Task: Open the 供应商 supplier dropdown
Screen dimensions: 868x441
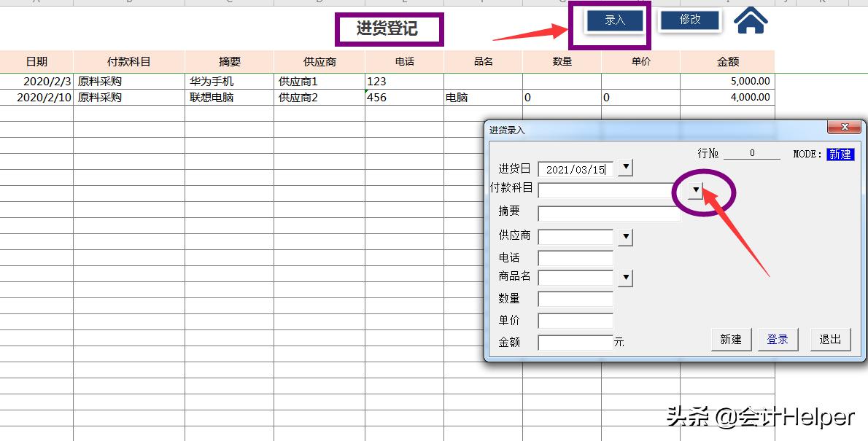Action: (x=625, y=236)
